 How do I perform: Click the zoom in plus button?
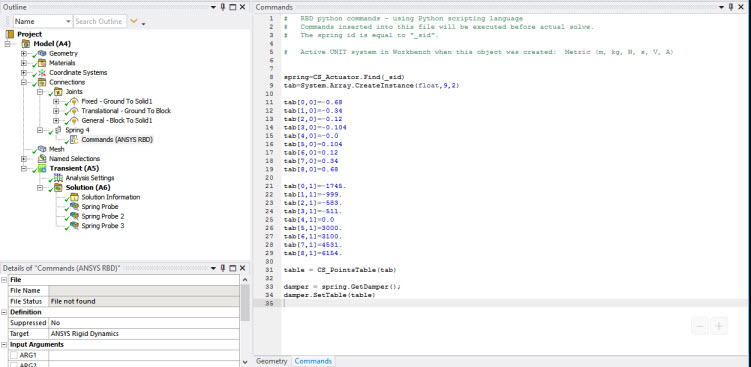point(718,326)
